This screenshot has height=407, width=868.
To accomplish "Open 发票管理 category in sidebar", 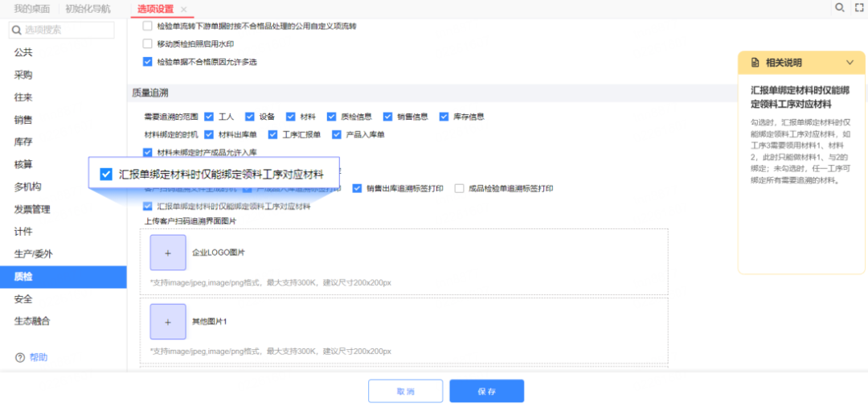I will click(x=32, y=209).
